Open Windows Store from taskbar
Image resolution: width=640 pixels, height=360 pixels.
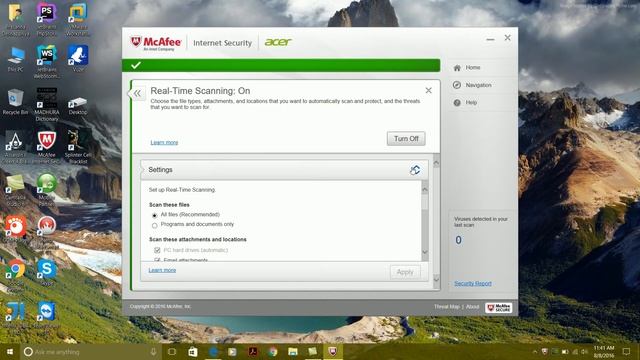click(192, 351)
